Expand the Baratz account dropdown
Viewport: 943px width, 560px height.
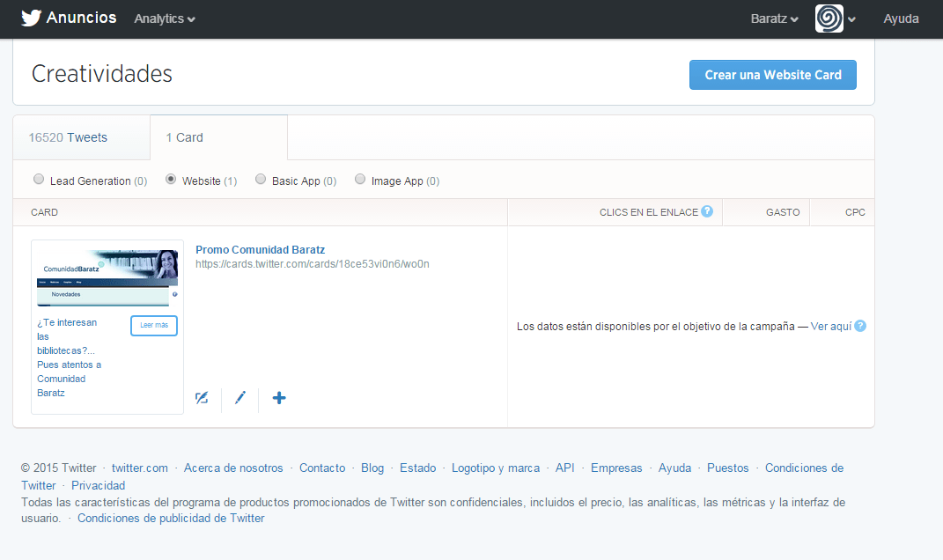(774, 18)
